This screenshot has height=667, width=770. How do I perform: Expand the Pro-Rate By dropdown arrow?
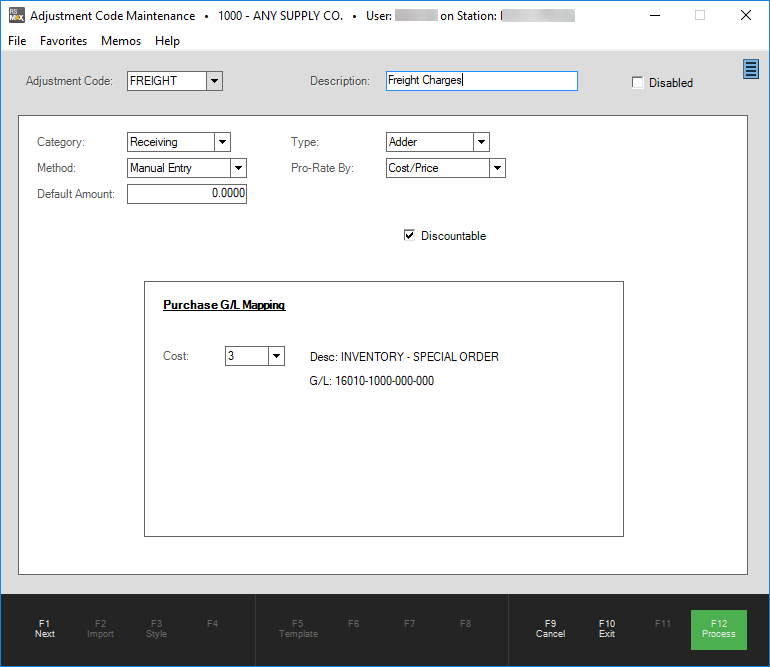pyautogui.click(x=497, y=168)
